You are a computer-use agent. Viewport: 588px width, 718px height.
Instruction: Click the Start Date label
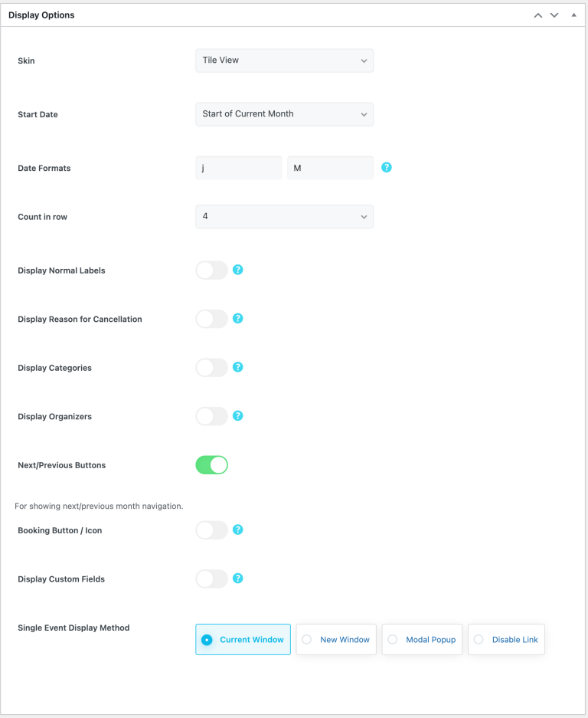pyautogui.click(x=38, y=114)
